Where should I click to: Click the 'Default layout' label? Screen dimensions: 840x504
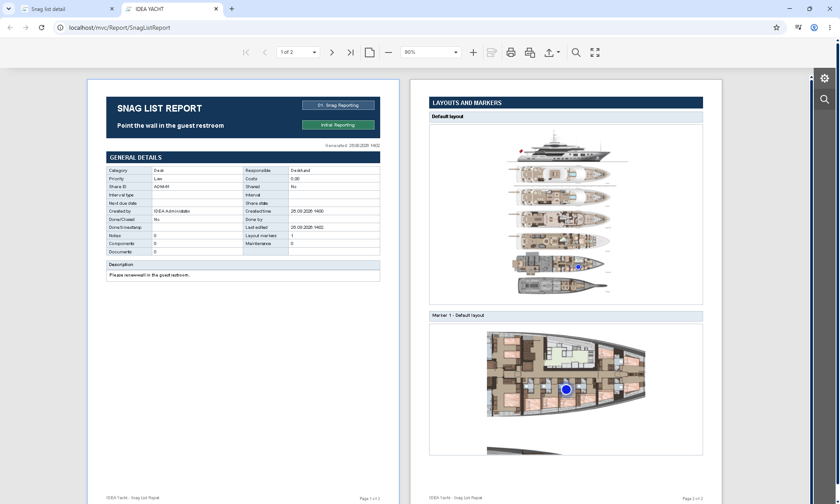point(448,116)
